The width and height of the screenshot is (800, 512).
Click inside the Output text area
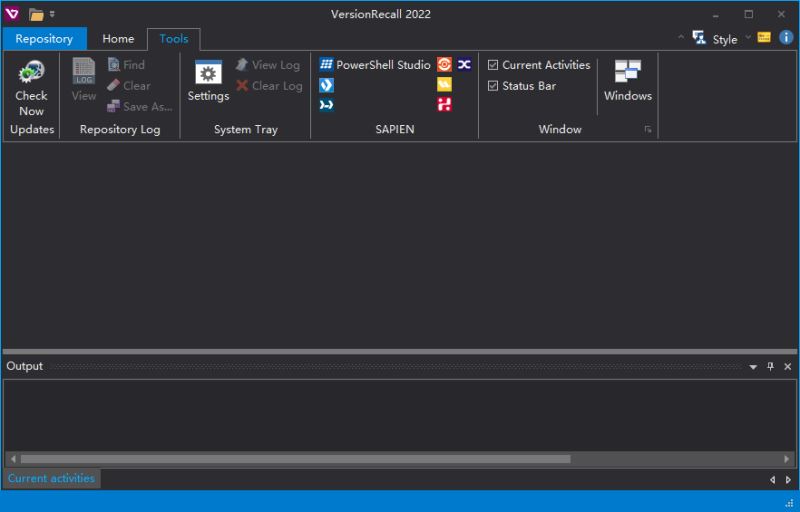point(399,415)
